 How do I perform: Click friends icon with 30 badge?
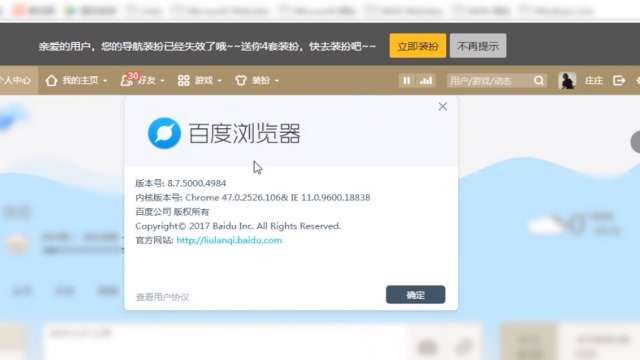[127, 80]
